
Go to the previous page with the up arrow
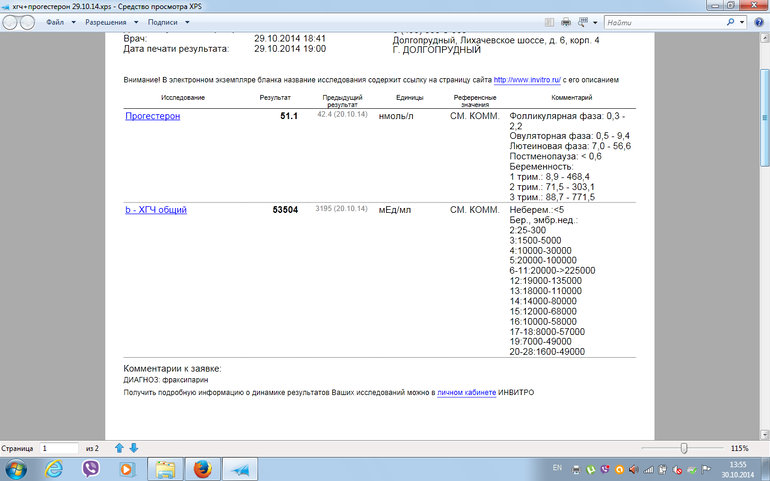tap(119, 448)
